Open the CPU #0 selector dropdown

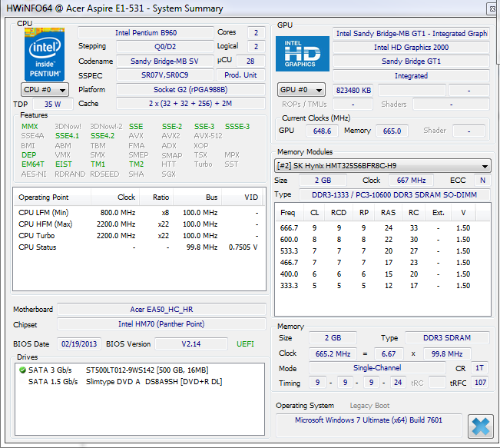tap(45, 90)
